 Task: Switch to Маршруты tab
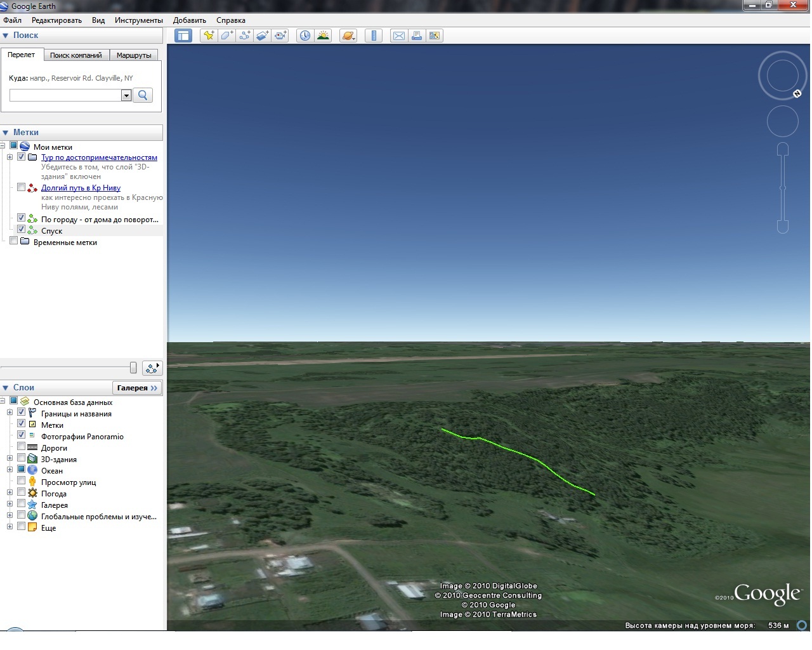click(x=134, y=55)
